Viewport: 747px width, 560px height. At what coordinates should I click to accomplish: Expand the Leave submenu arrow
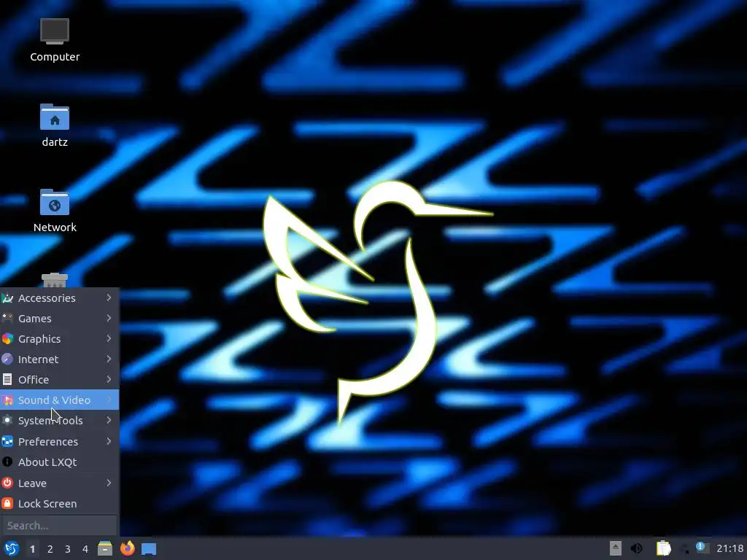[109, 483]
